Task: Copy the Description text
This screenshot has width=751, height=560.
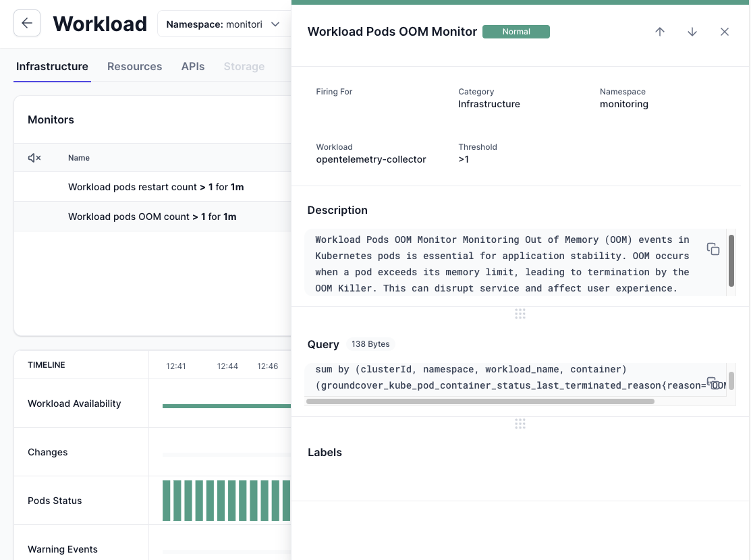Action: click(713, 249)
